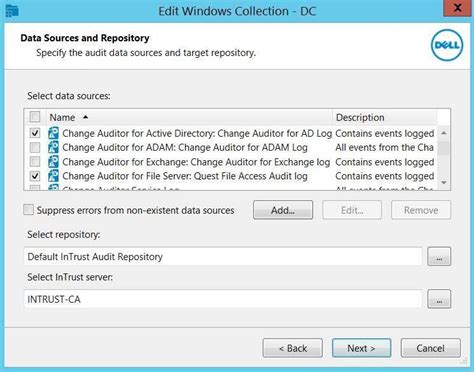
Task: Click the Add... button
Action: point(283,210)
